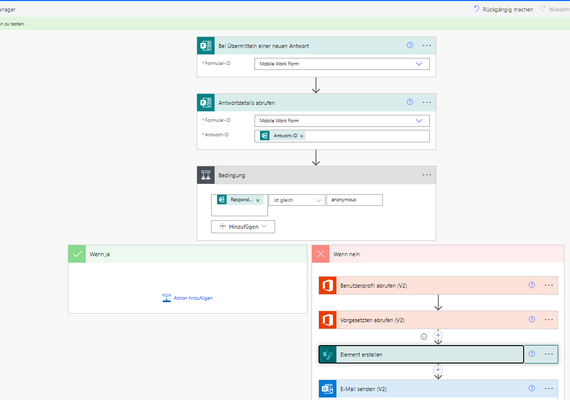Remove the Antwort-ID token
Screen dimensions: 570x400
(302, 136)
